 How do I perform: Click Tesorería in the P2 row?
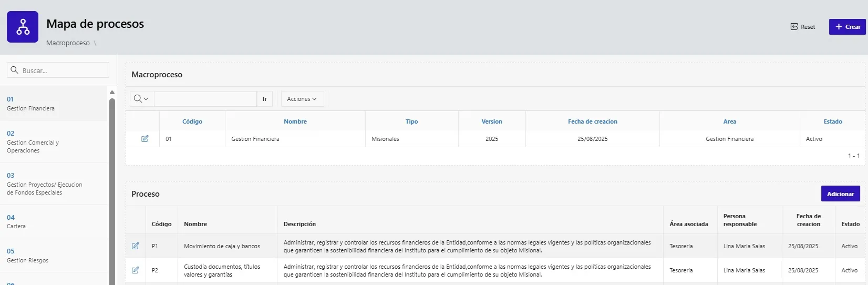(x=681, y=270)
